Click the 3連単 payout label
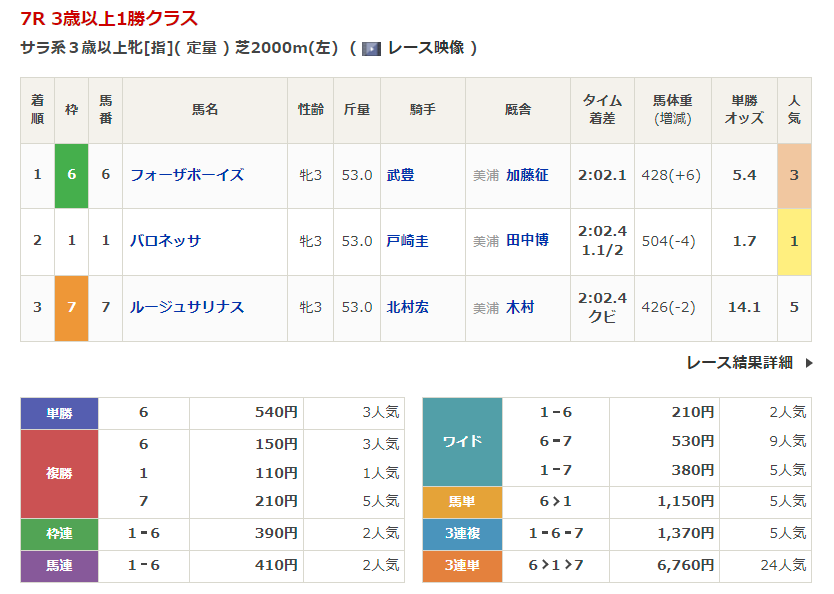The height and width of the screenshot is (594, 834). (x=462, y=566)
